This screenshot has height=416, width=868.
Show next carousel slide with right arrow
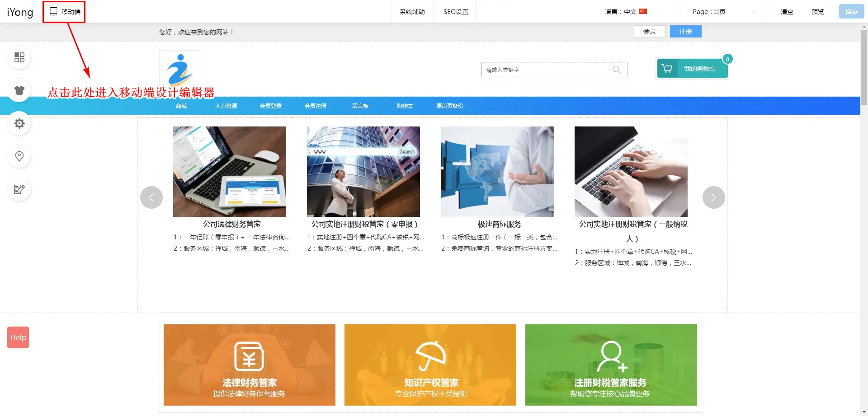713,197
